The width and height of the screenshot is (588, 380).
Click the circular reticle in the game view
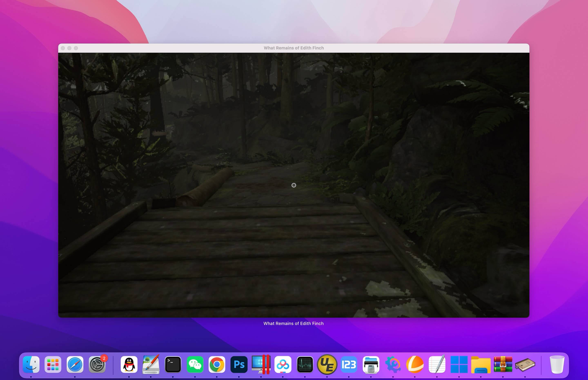point(294,185)
